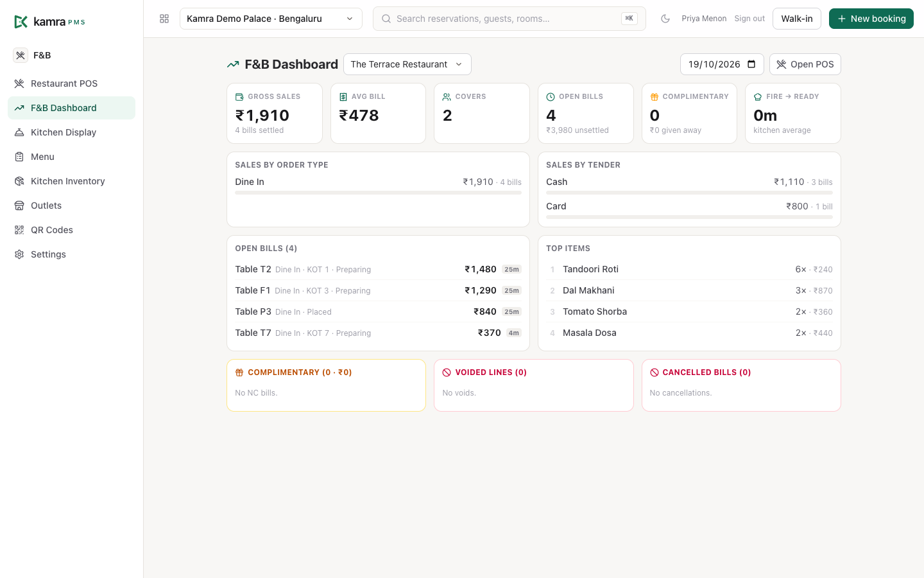The width and height of the screenshot is (924, 578).
Task: Toggle dark mode moon icon
Action: [665, 19]
